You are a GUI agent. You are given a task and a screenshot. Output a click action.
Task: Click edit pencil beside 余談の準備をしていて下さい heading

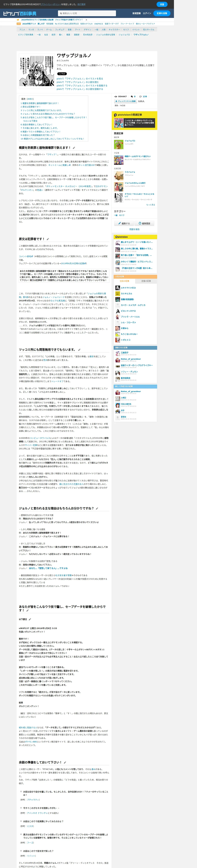tap(65, 763)
